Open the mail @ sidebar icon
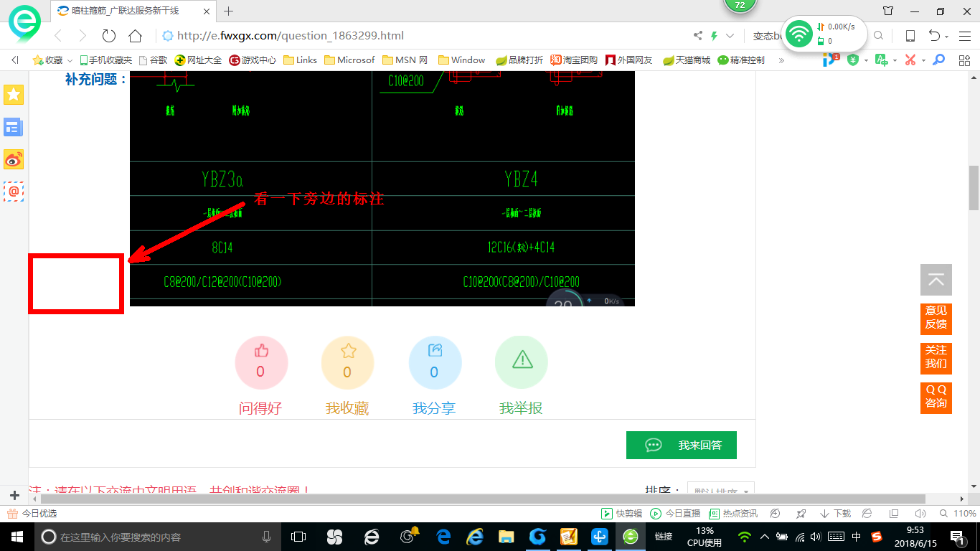This screenshot has height=551, width=980. pos(14,192)
